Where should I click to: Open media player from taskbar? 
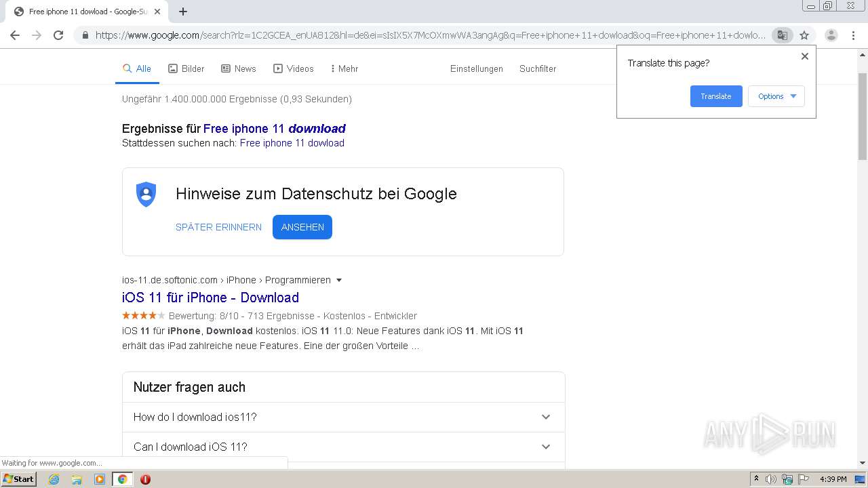click(100, 479)
